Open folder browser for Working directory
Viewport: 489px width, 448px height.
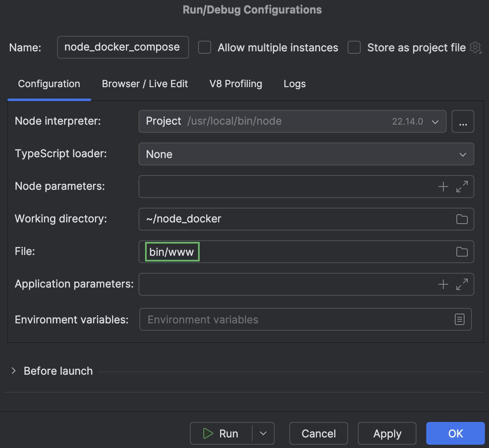pos(462,219)
